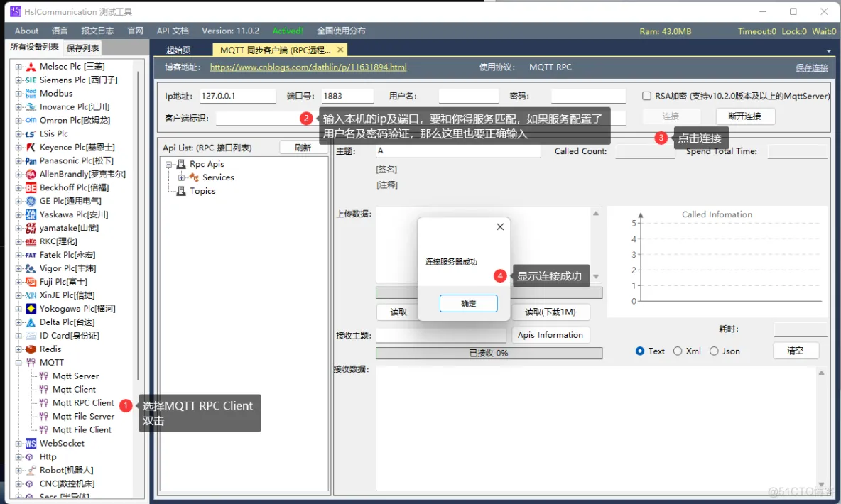Close the MQTT 同步客户端 tab
The image size is (841, 504).
pos(340,49)
